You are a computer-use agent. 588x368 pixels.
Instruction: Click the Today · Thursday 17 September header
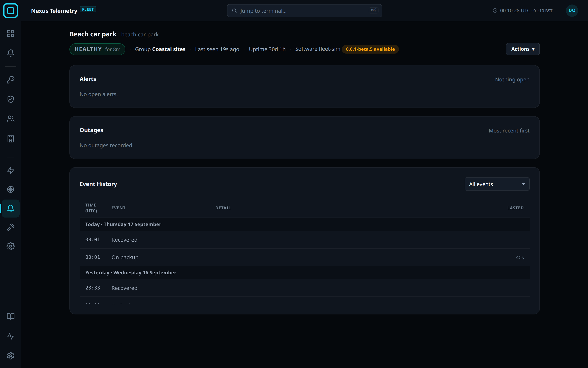123,224
